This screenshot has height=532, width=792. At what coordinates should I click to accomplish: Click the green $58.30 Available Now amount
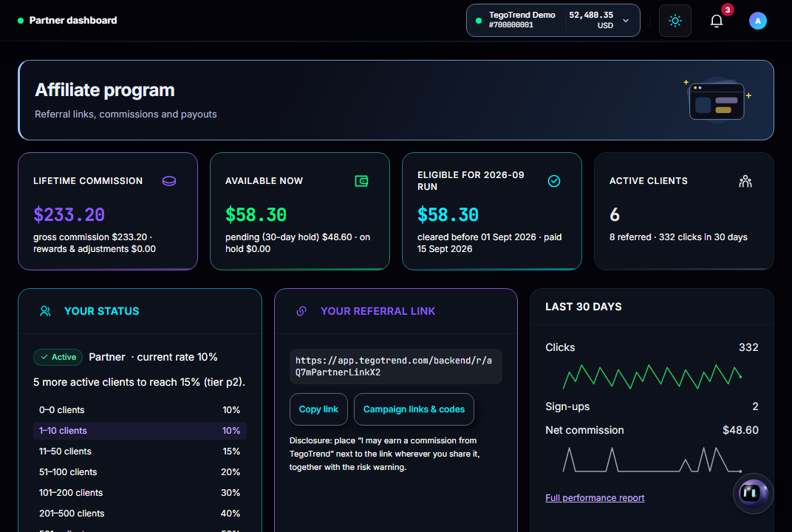pyautogui.click(x=256, y=215)
